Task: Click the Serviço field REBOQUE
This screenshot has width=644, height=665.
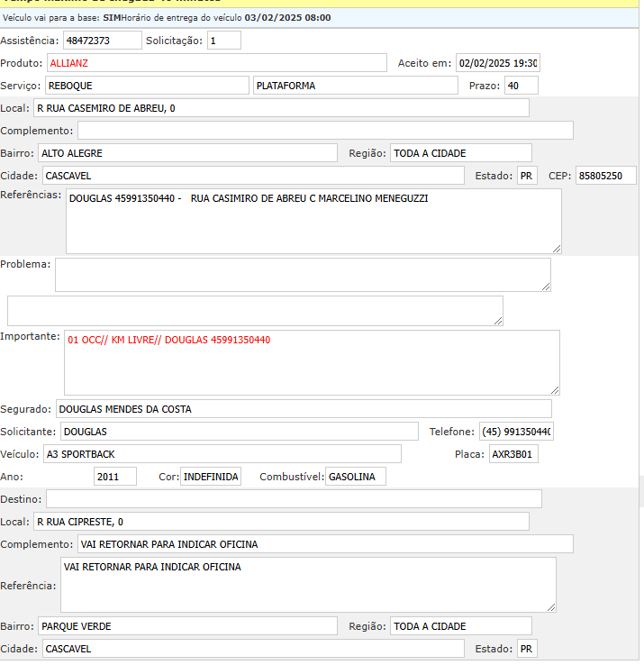Action: pyautogui.click(x=147, y=86)
